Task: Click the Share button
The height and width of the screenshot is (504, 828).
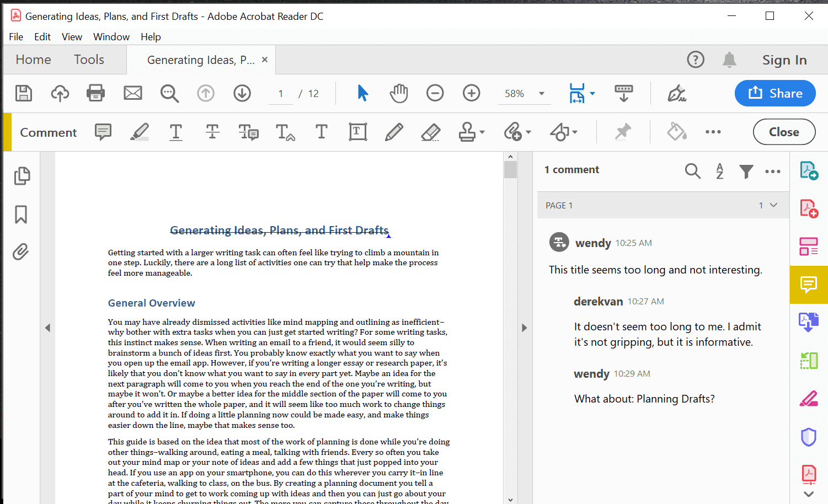Action: (x=775, y=93)
